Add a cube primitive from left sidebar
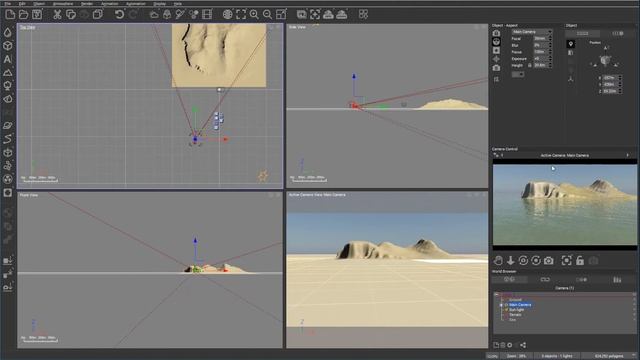The image size is (640, 360). (x=8, y=46)
